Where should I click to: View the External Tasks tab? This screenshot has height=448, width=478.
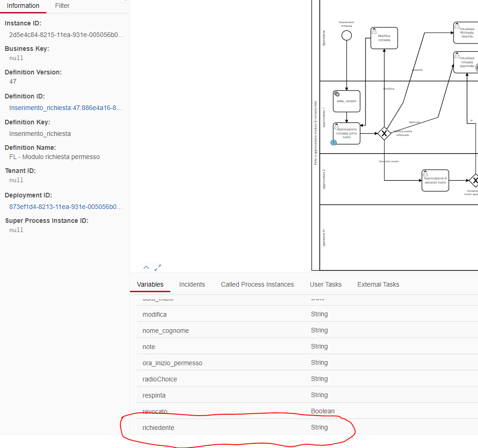click(378, 284)
